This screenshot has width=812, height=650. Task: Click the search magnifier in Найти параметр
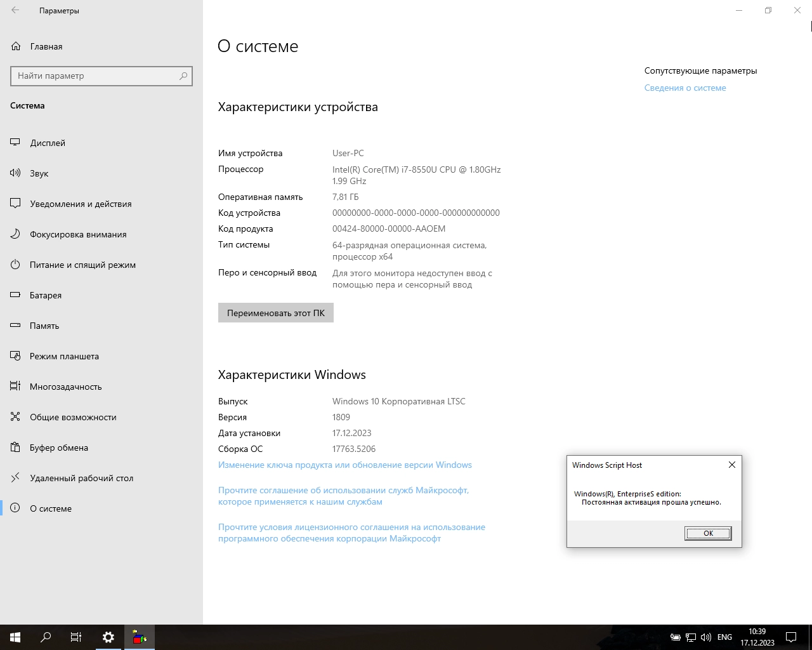click(x=183, y=76)
